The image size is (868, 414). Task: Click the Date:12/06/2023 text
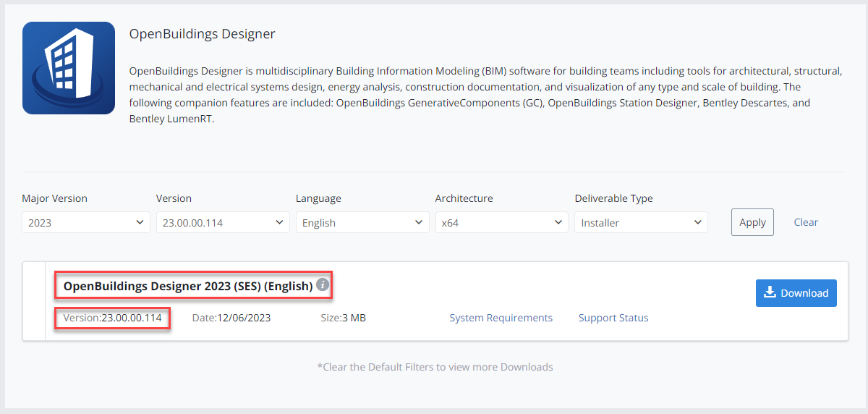pos(231,318)
